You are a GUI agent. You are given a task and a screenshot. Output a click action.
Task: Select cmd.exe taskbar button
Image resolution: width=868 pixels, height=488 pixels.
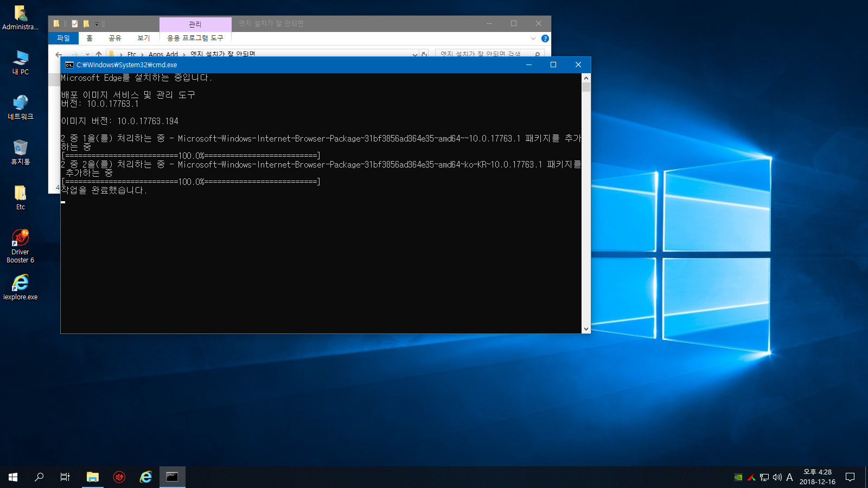[x=173, y=477]
